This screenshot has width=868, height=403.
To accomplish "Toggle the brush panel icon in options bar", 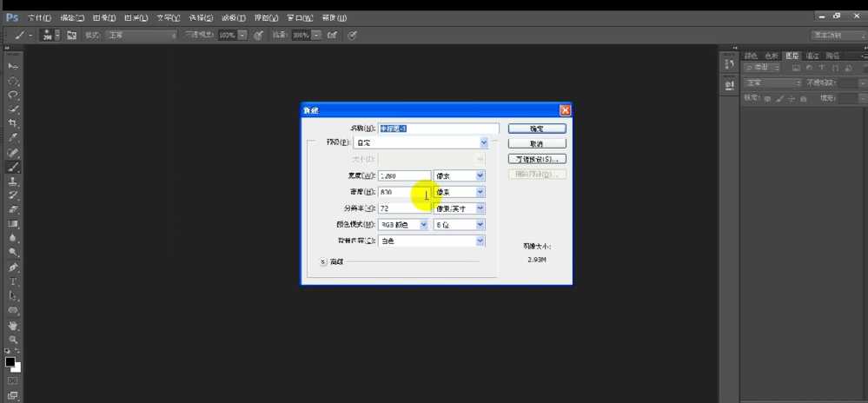I will click(x=71, y=35).
